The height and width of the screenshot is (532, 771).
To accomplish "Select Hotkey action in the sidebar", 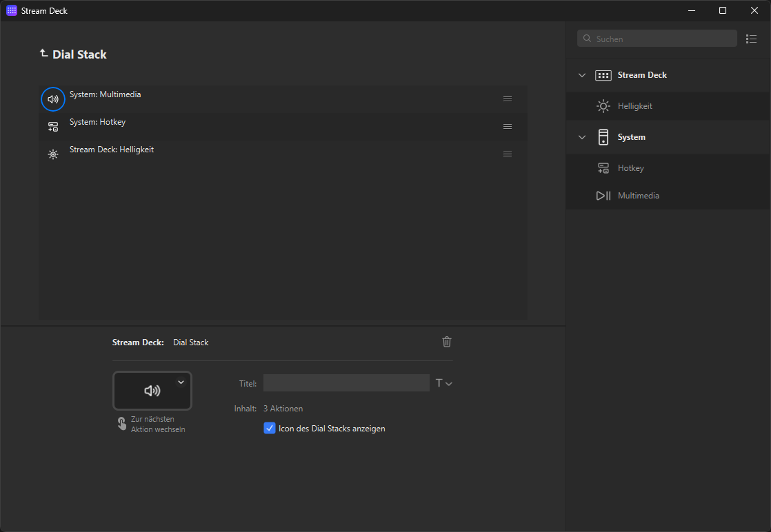I will coord(630,168).
